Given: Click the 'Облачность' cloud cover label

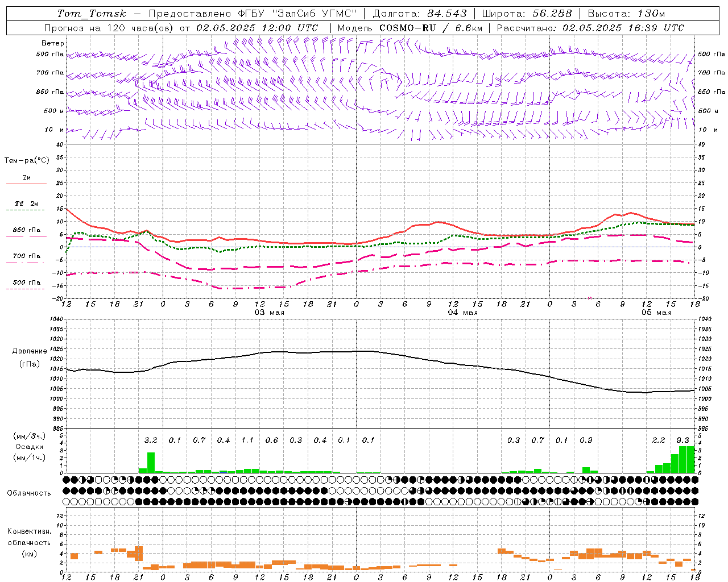Looking at the screenshot, I should (29, 493).
